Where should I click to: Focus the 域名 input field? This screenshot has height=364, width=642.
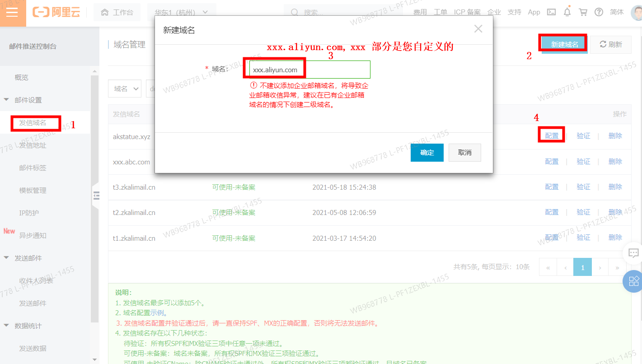pos(310,70)
